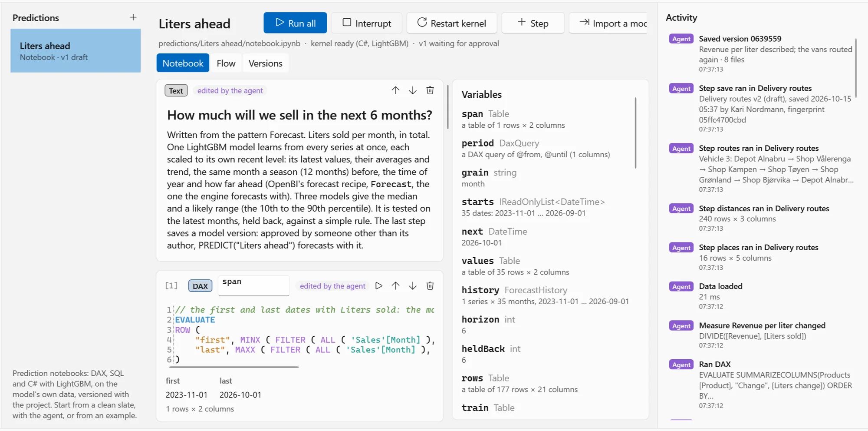The height and width of the screenshot is (431, 868).
Task: Interrupt the running kernel
Action: pos(367,23)
